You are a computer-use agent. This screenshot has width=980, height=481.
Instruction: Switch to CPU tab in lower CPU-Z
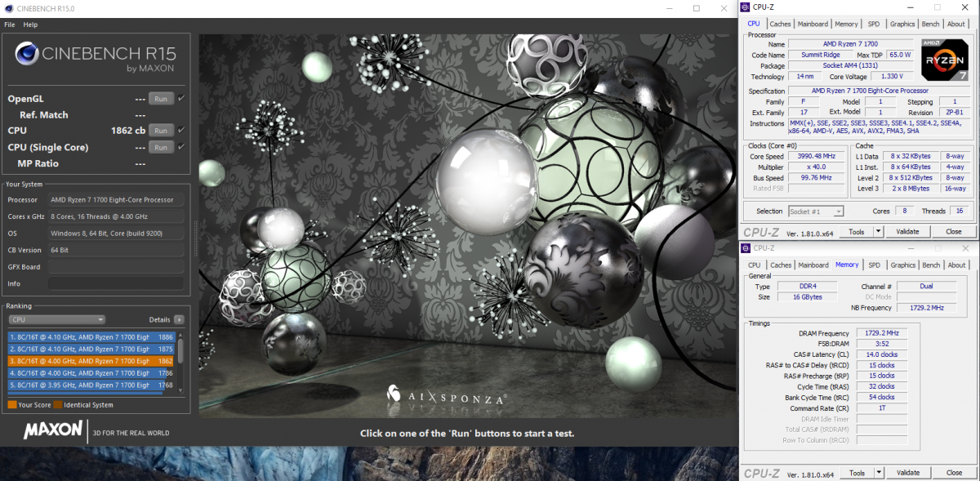[x=754, y=265]
